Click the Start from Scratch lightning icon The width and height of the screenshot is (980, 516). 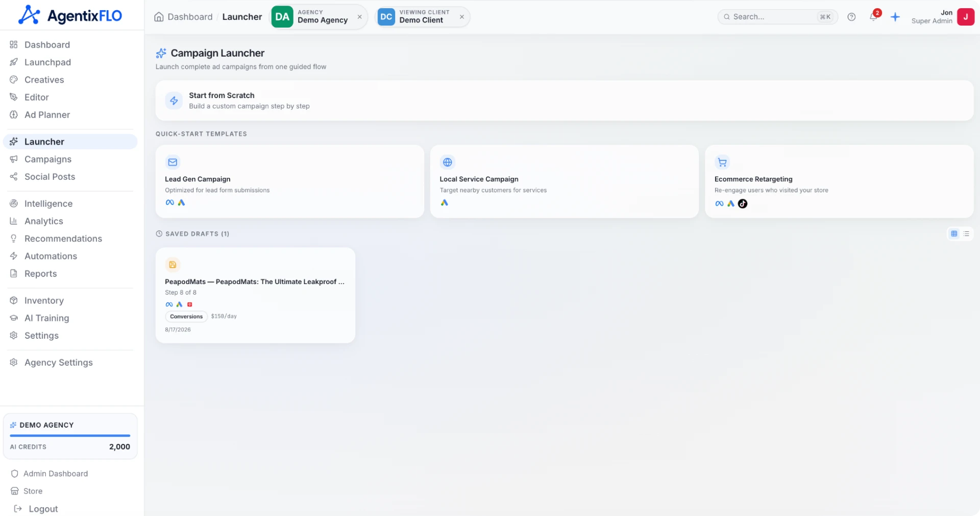(174, 101)
